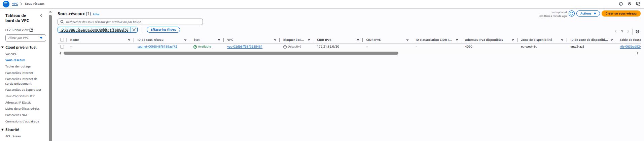Open Tables de routage in sidebar
Screen dimensions: 644x141
(x=18, y=66)
